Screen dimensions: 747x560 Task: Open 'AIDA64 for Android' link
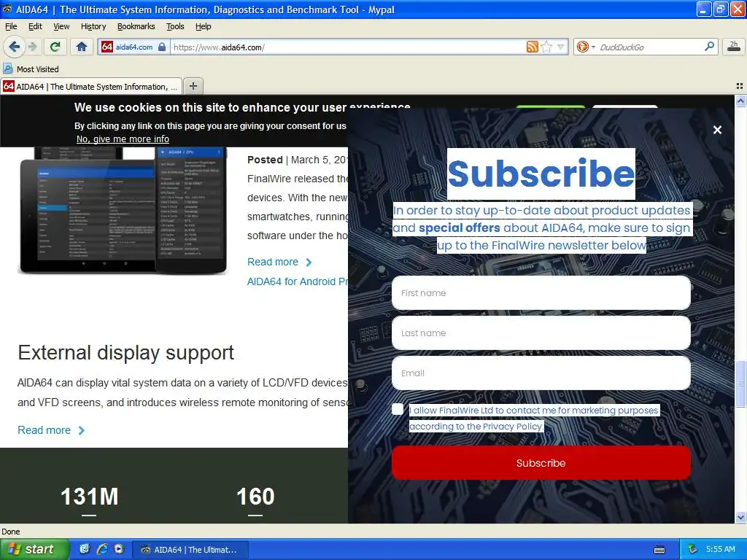pyautogui.click(x=298, y=281)
